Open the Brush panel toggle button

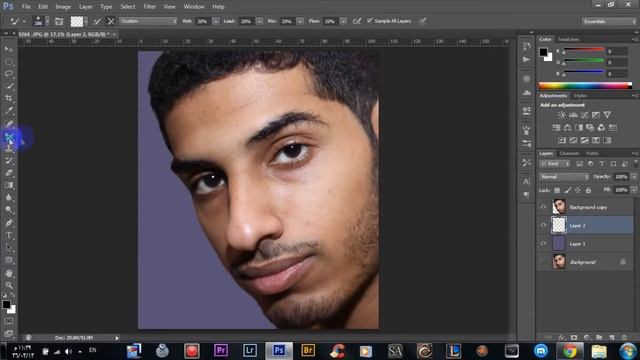click(x=59, y=21)
